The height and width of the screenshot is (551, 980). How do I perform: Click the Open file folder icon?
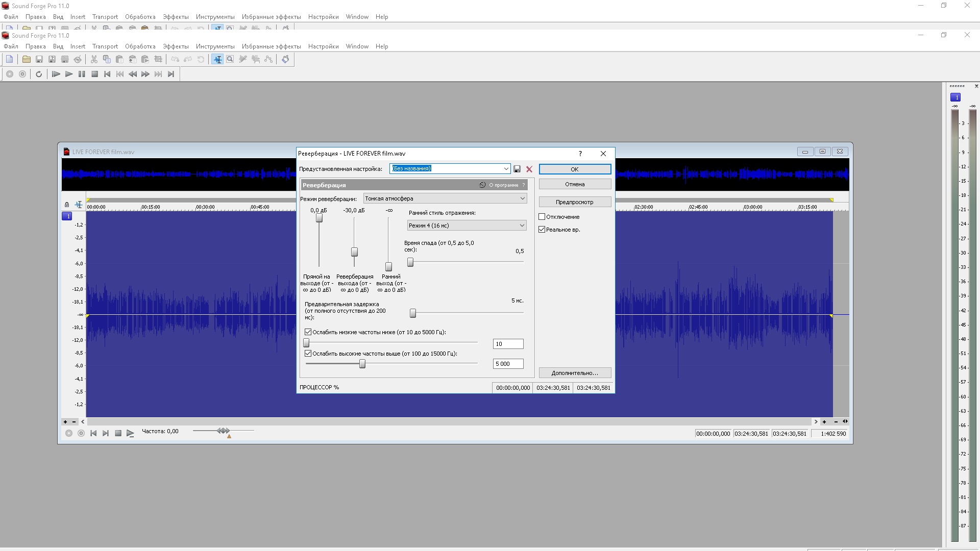click(x=26, y=59)
